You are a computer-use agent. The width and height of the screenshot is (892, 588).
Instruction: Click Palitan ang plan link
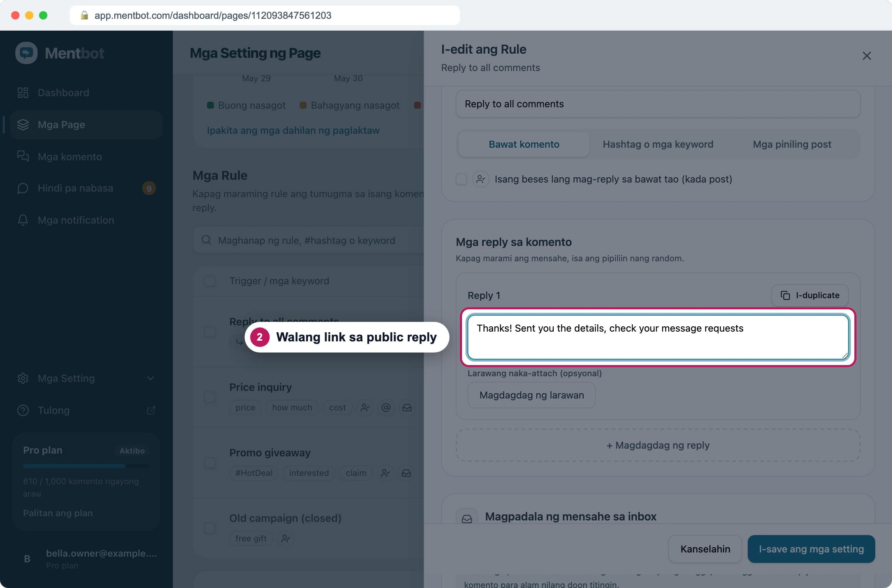pos(58,513)
